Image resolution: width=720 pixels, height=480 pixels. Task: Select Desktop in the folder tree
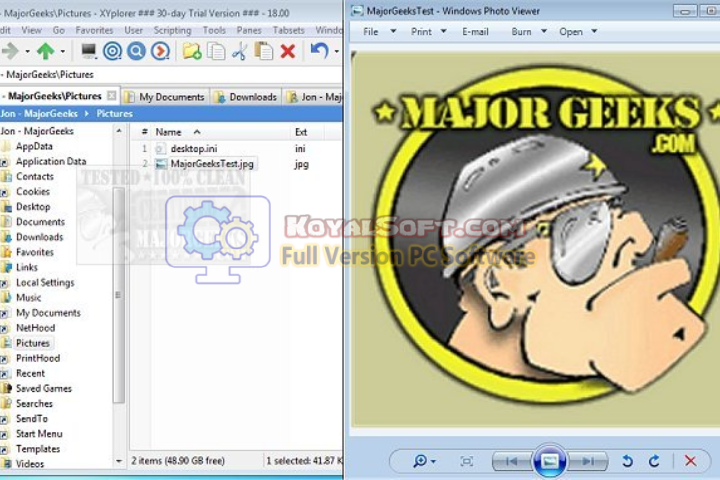tap(33, 207)
